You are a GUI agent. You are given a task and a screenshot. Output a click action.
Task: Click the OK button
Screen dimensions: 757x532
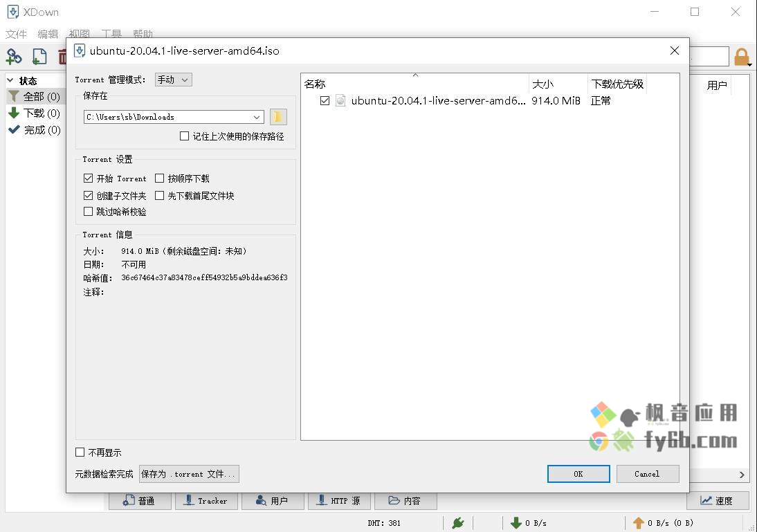[x=578, y=474]
